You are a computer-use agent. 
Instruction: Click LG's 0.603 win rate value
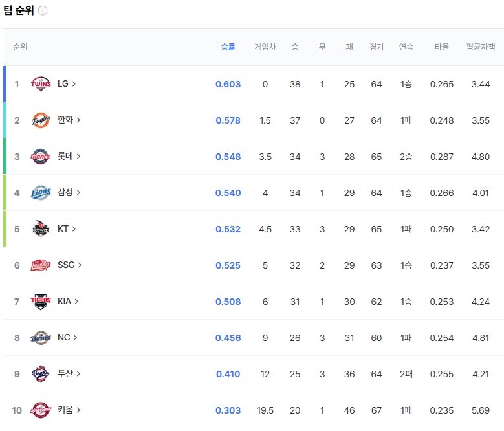pyautogui.click(x=228, y=84)
